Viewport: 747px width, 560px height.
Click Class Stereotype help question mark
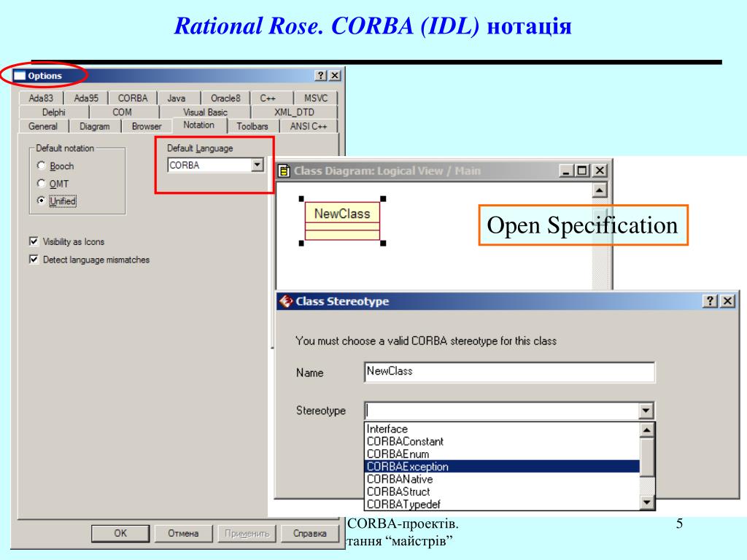(710, 301)
